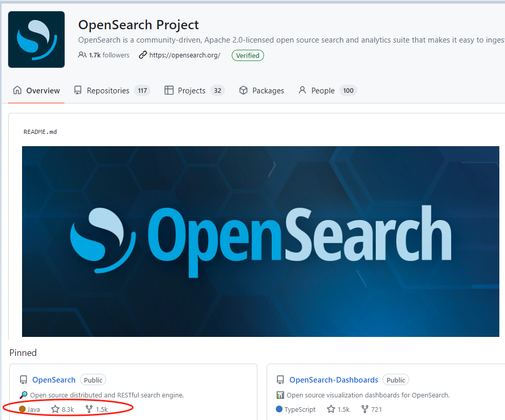Image resolution: width=505 pixels, height=420 pixels.
Task: Open the Projects tab
Action: [x=194, y=90]
